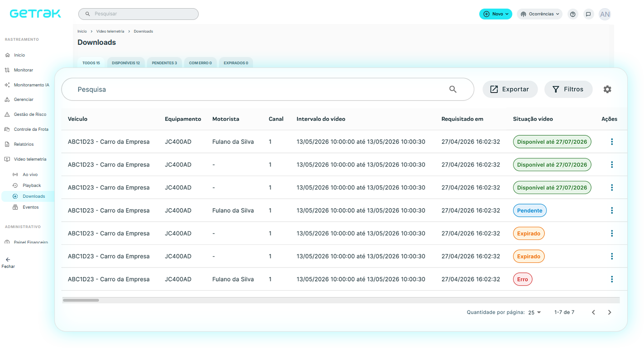Click the magnifier icon in Pesquisa field
Image resolution: width=644 pixels, height=348 pixels.
453,89
